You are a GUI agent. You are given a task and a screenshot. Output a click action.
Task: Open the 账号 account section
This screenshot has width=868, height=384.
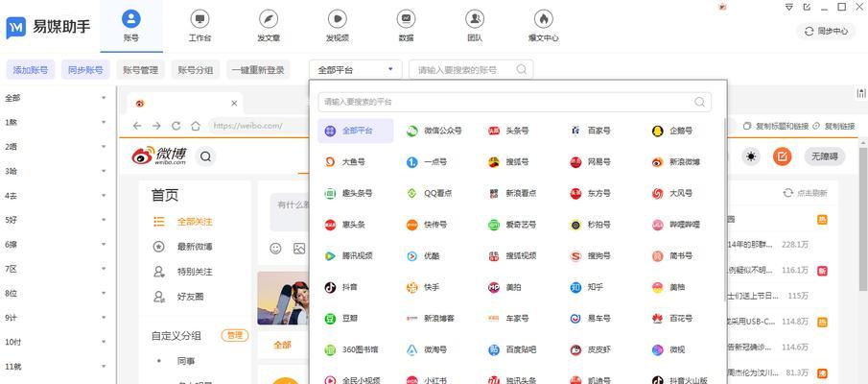click(131, 26)
